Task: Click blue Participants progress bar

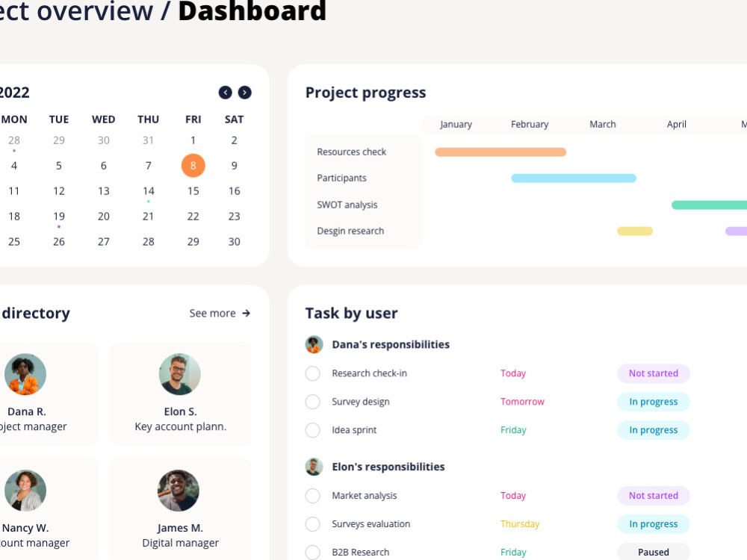Action: pyautogui.click(x=574, y=178)
